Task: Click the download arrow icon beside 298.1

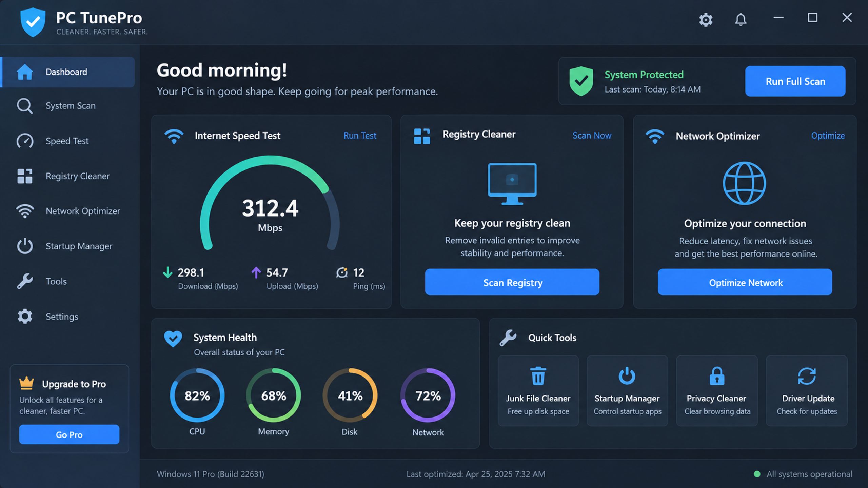Action: 167,272
